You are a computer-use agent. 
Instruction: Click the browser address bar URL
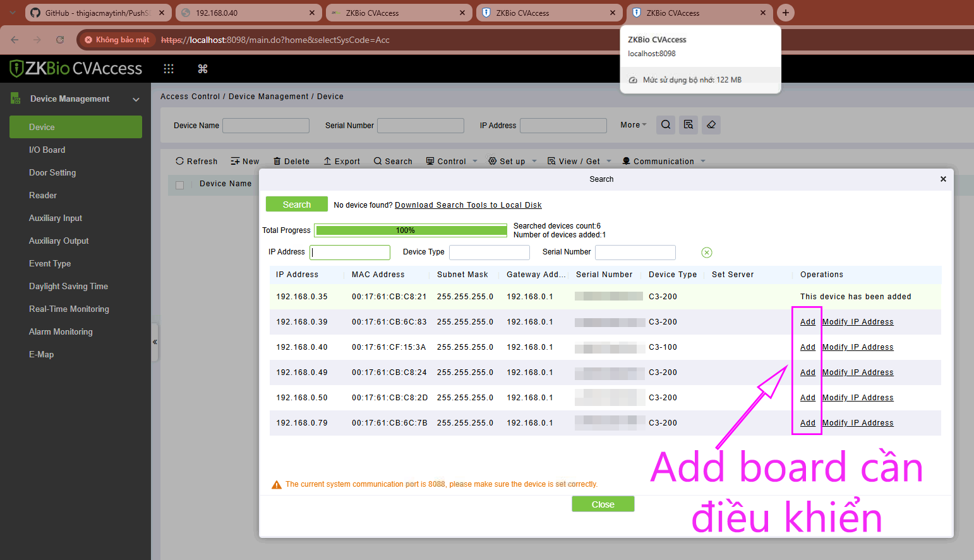click(275, 40)
